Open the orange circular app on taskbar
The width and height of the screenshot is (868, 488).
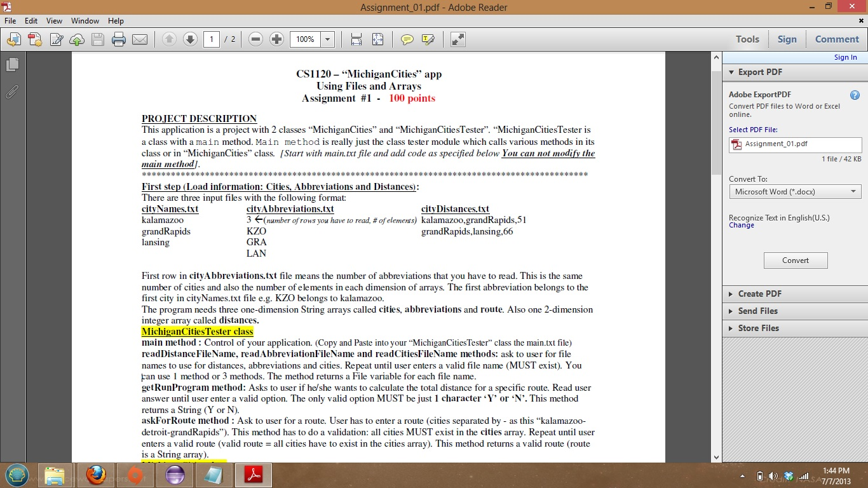(135, 475)
